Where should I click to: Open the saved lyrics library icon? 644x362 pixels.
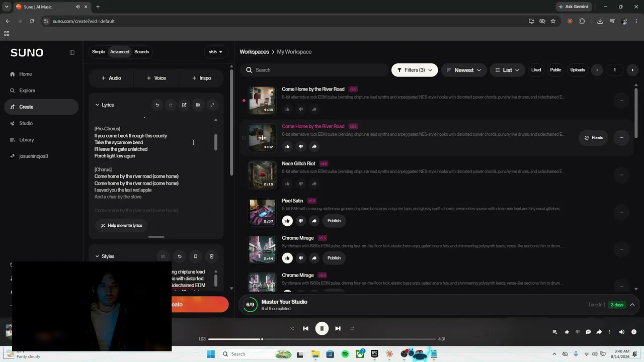198,105
